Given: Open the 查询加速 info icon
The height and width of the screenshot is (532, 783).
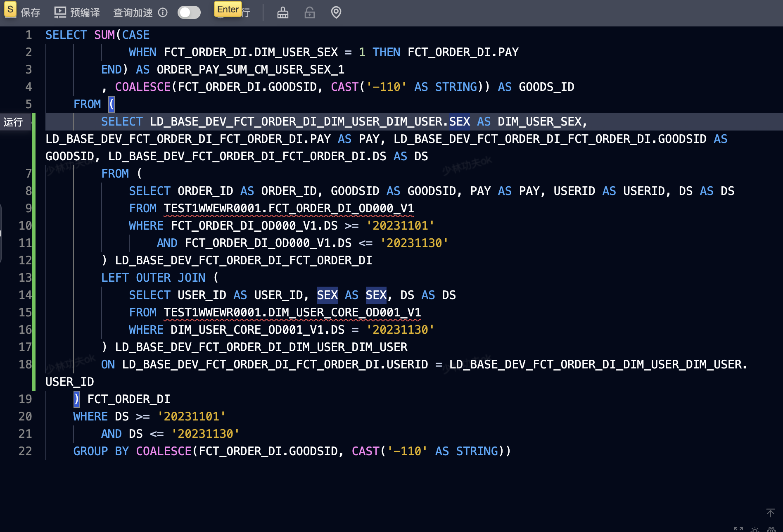Looking at the screenshot, I should (x=163, y=12).
